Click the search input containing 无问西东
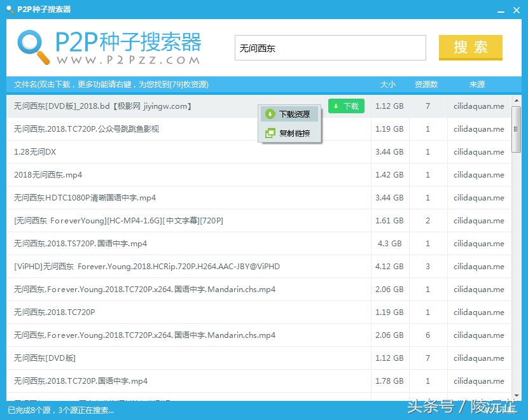Screen dimensions: 528x420 (x=330, y=48)
